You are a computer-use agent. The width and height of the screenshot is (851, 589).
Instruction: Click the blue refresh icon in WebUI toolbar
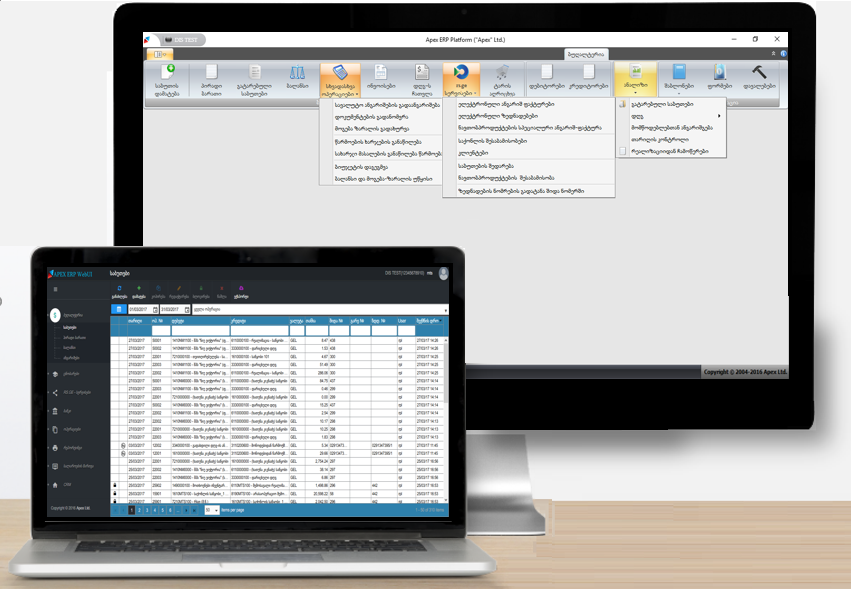119,288
